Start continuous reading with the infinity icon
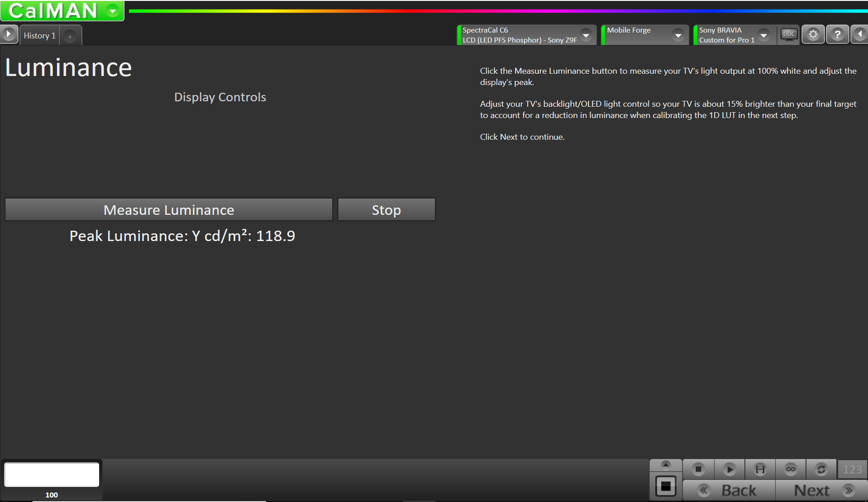 (x=791, y=469)
